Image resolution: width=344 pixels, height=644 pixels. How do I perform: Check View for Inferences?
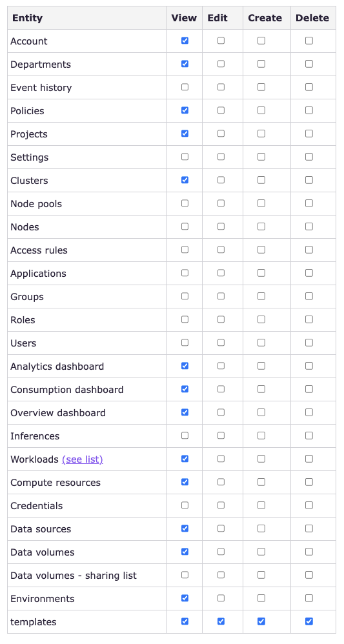185,435
